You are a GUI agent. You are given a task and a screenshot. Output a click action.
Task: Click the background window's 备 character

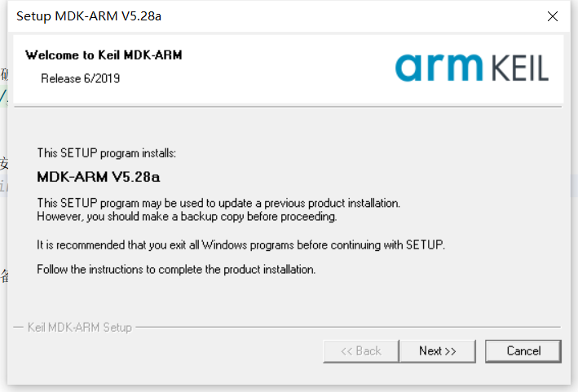pos(4,275)
